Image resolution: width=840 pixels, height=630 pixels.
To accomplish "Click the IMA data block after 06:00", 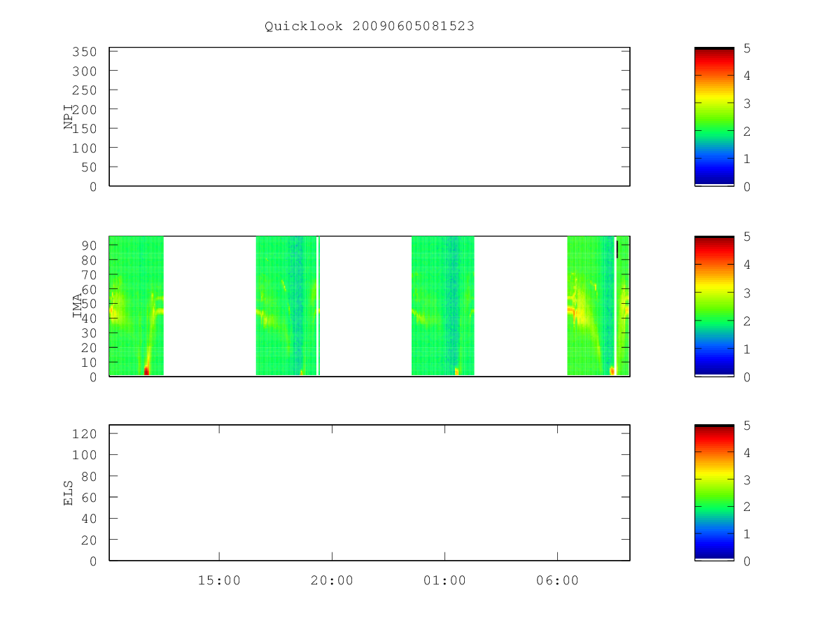I will [x=590, y=306].
